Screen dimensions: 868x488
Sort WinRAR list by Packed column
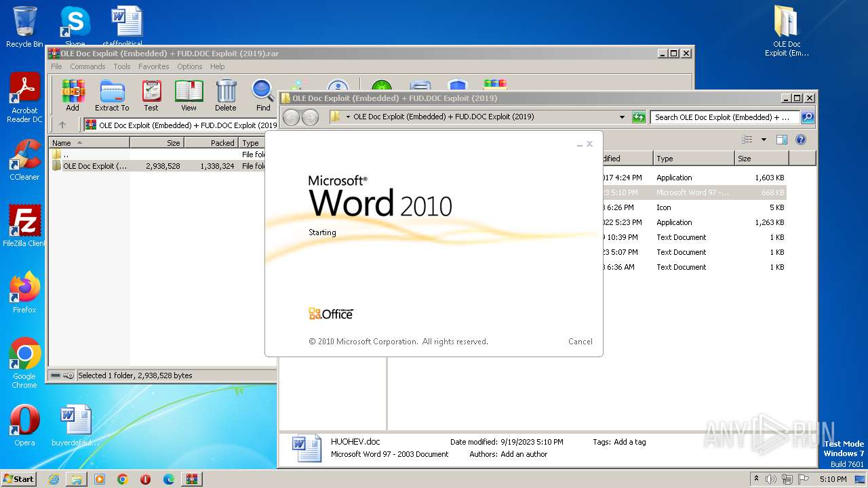coord(212,143)
